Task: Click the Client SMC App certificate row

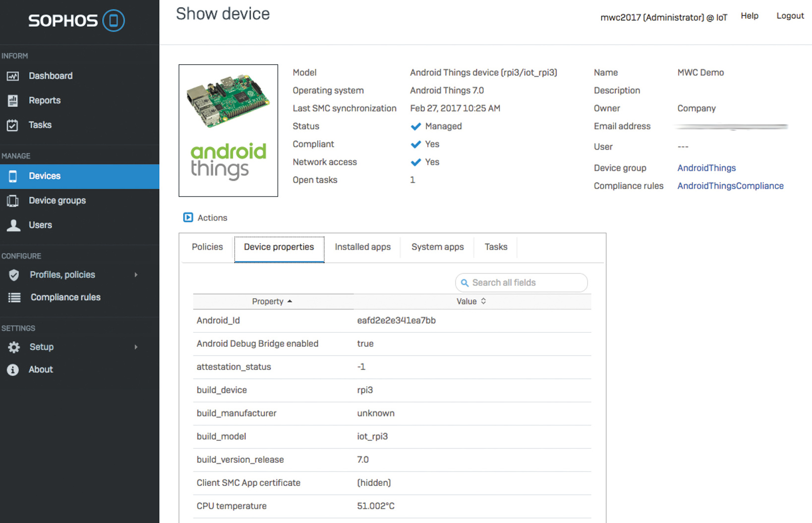Action: [x=392, y=483]
